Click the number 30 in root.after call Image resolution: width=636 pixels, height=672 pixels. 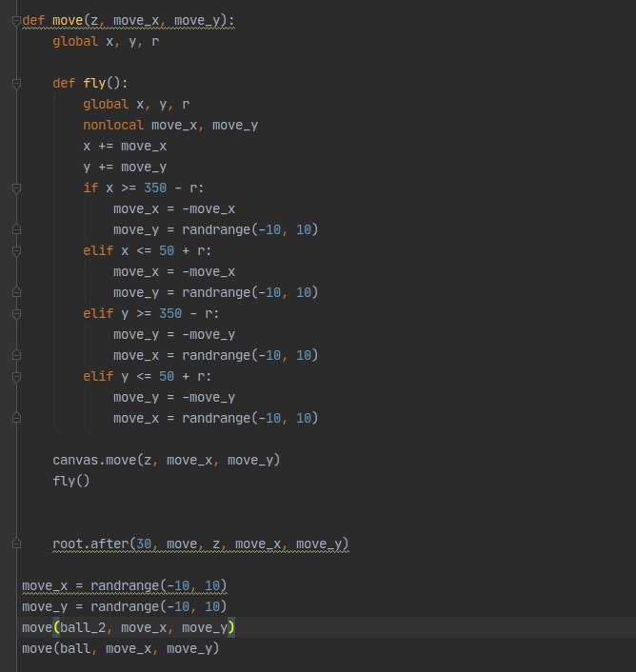coord(144,544)
